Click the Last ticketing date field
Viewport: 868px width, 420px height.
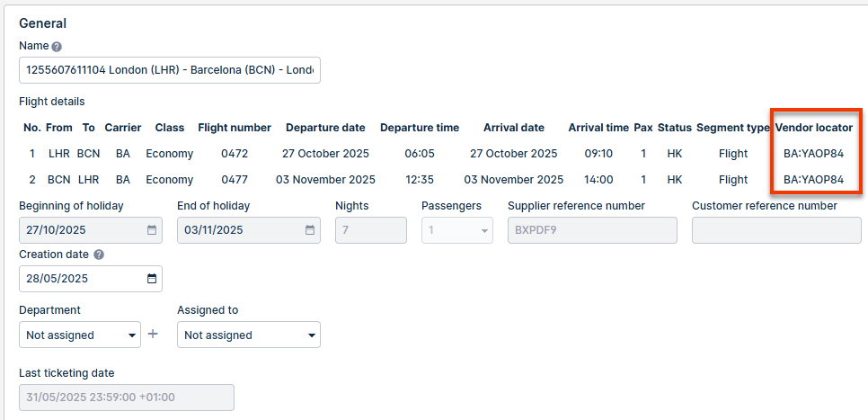127,398
